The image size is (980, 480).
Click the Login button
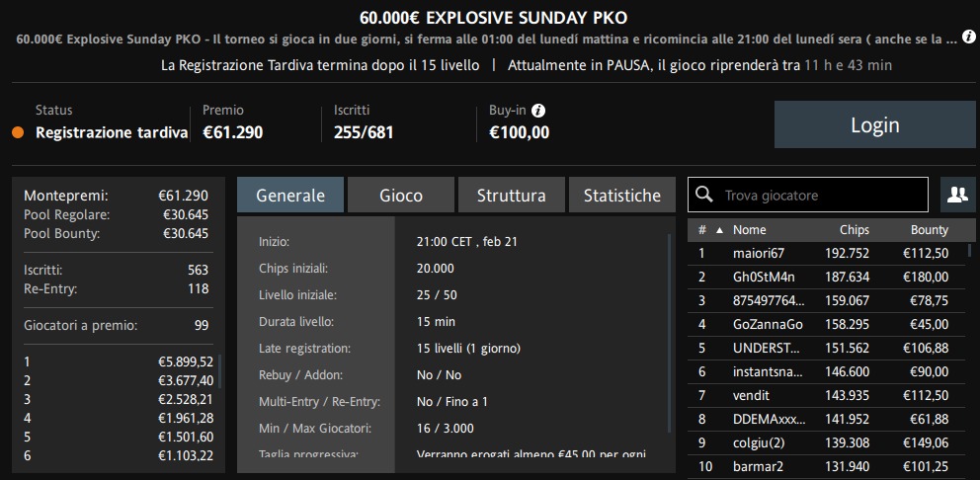coord(875,125)
